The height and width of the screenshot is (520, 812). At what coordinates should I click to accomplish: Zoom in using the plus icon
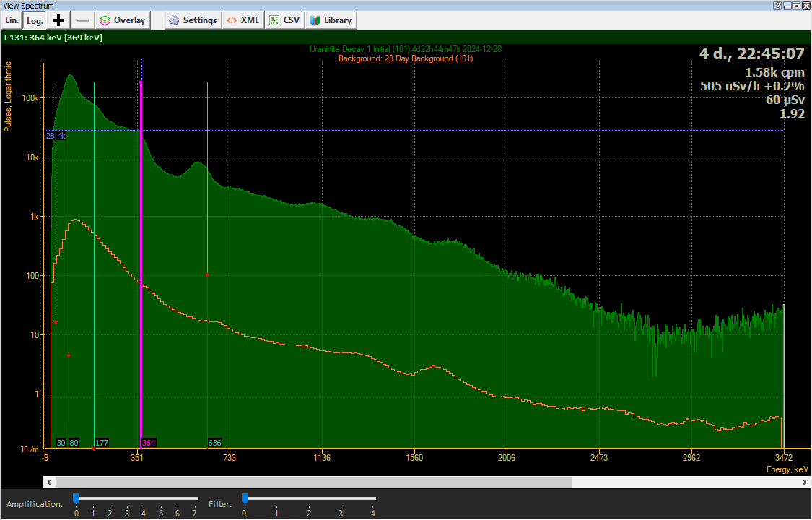tap(59, 20)
